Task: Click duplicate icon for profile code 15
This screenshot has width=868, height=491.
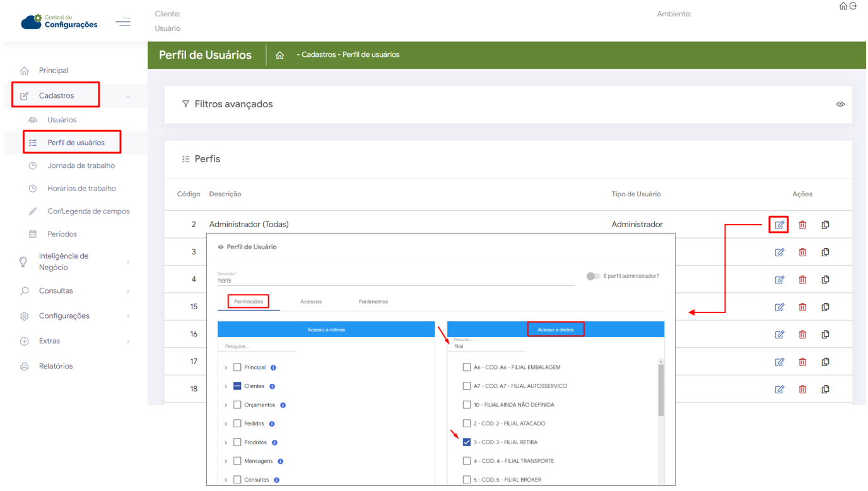Action: point(825,307)
